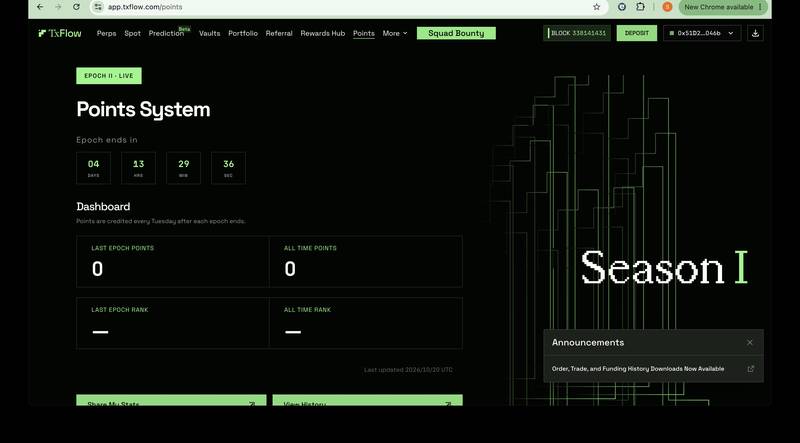The width and height of the screenshot is (800, 443).
Task: Click the LAST EPOCH RANK card
Action: (x=173, y=323)
